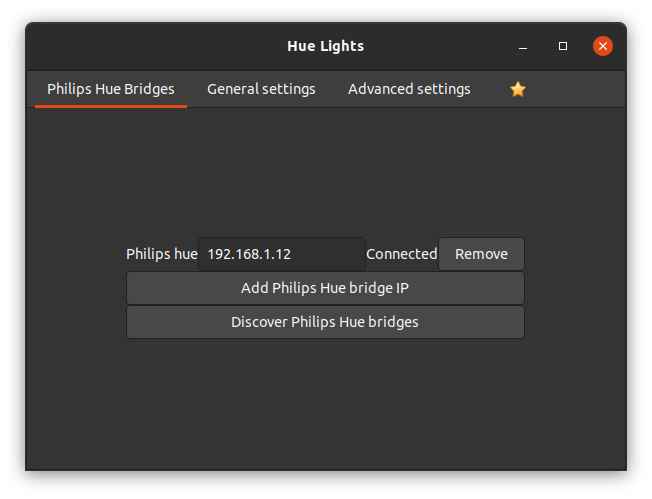This screenshot has width=652, height=499.
Task: Maximize the Hue Lights window
Action: pos(563,46)
